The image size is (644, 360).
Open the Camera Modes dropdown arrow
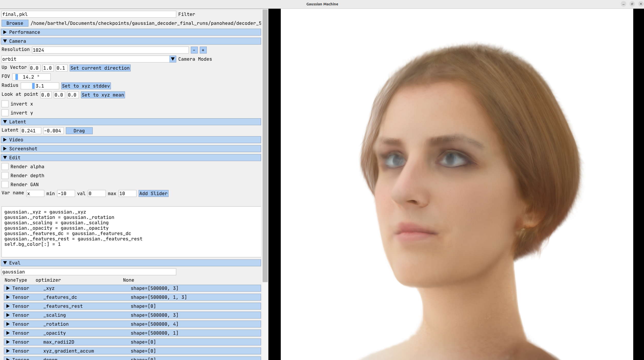tap(173, 59)
